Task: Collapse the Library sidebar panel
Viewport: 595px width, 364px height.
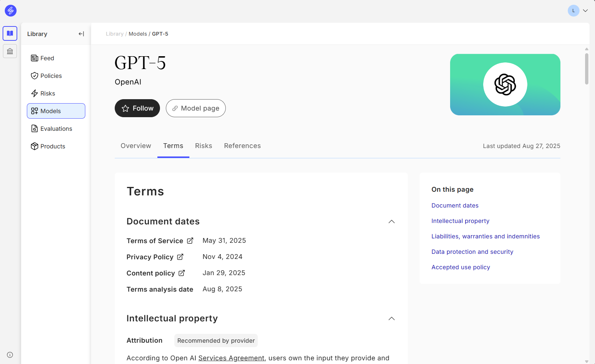Action: (81, 34)
